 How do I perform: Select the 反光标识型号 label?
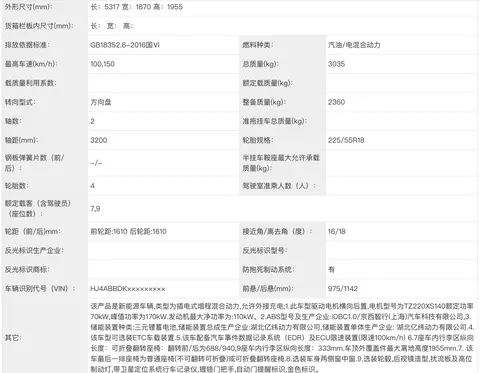click(x=265, y=250)
